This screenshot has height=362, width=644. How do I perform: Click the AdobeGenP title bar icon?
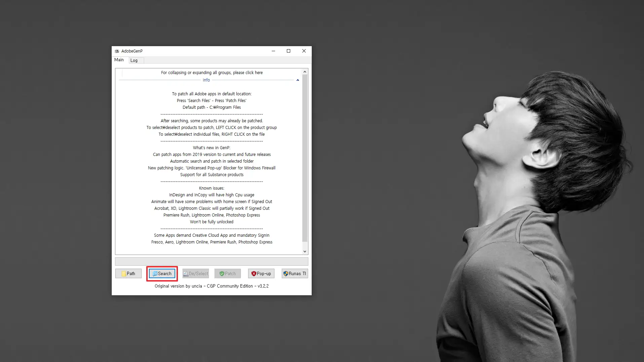click(x=117, y=51)
